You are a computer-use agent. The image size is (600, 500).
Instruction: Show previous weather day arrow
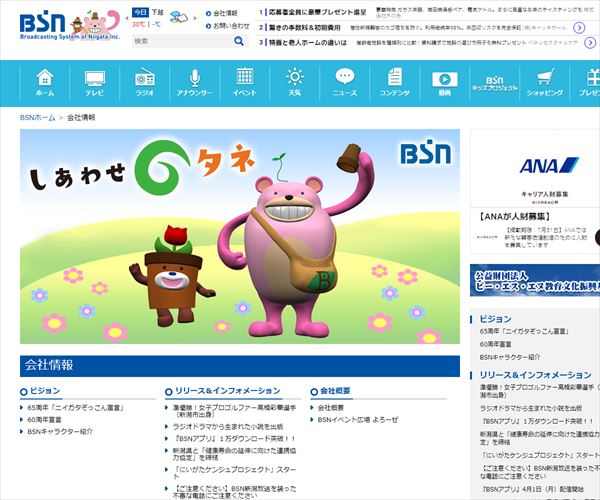127,18
